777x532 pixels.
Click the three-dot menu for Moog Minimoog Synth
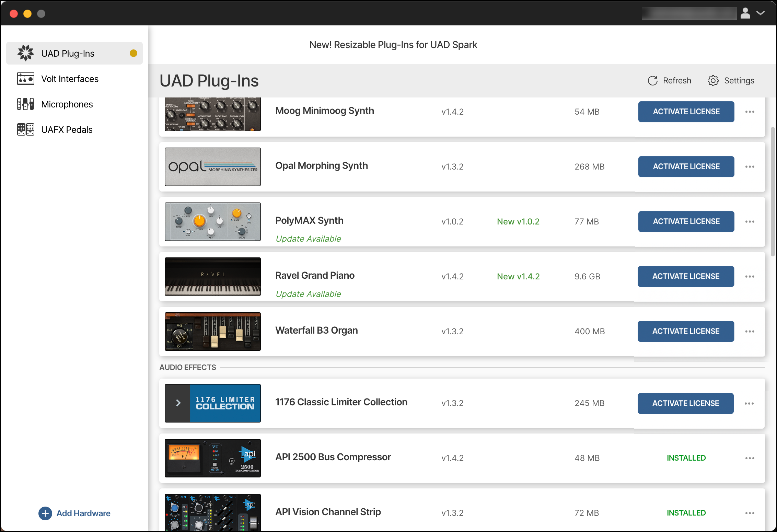[750, 112]
